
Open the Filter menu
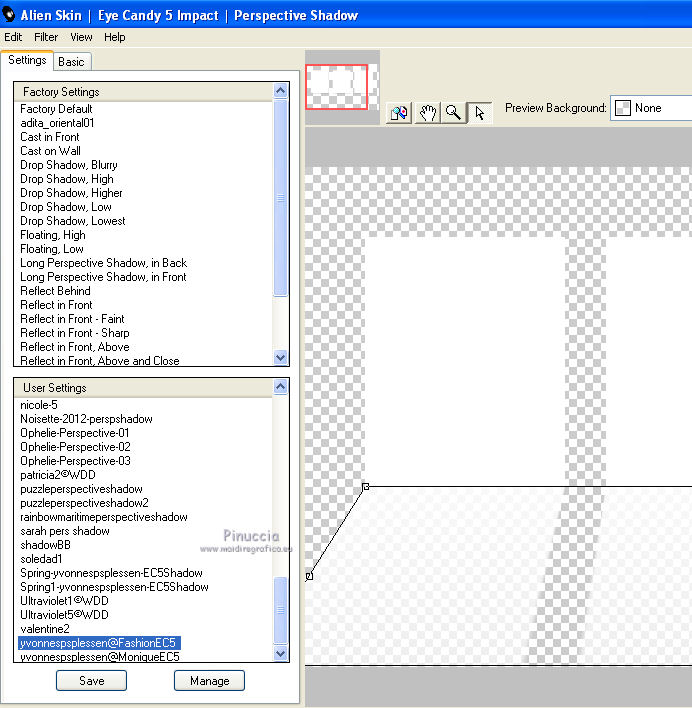(46, 37)
